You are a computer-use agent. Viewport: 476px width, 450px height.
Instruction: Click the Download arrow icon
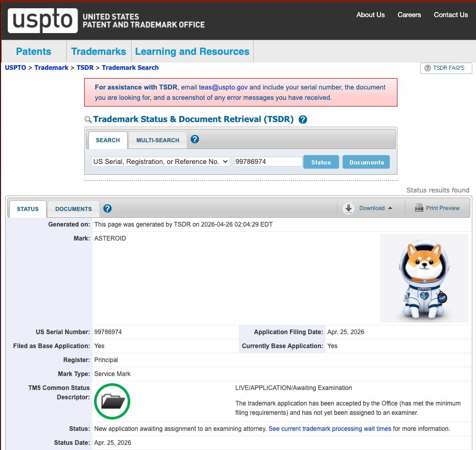tap(348, 208)
